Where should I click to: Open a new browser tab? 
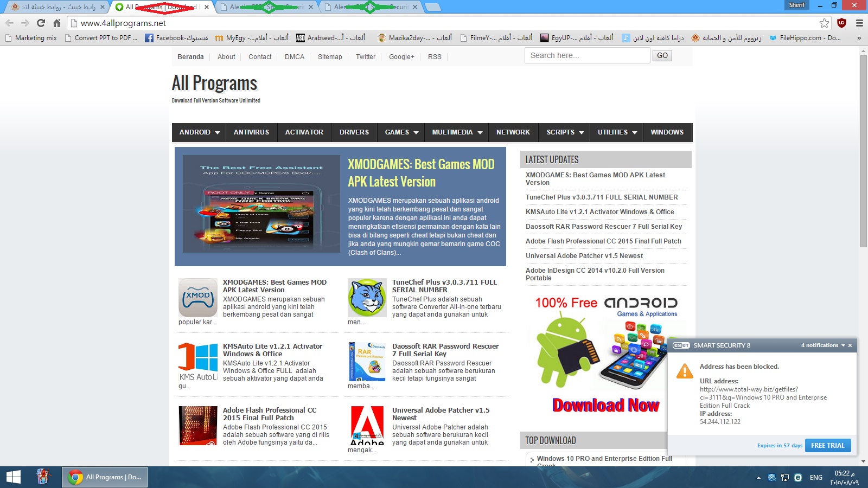(x=432, y=7)
